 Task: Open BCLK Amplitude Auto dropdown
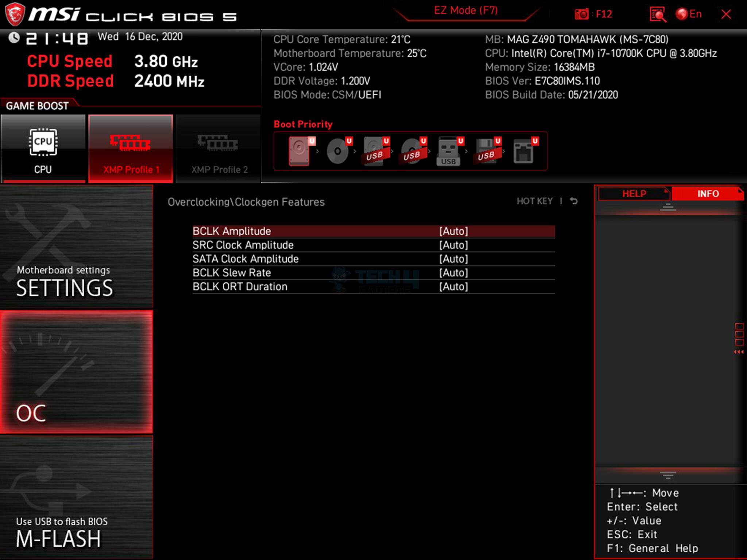pos(453,231)
